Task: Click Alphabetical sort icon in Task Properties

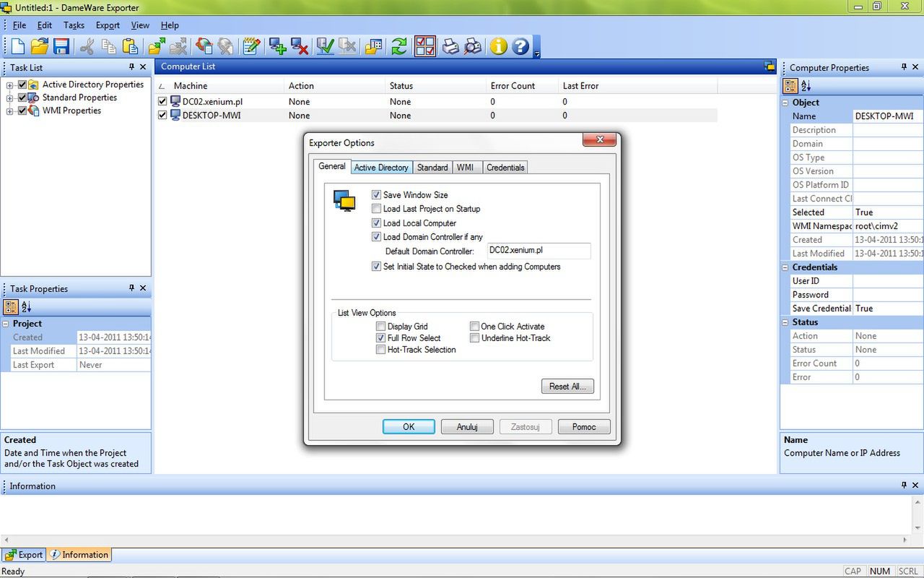Action: [26, 307]
